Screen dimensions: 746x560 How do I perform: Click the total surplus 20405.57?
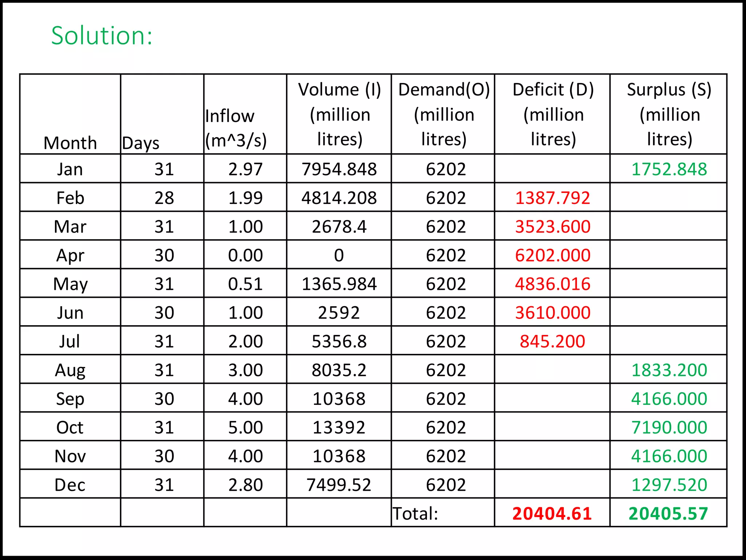click(668, 513)
